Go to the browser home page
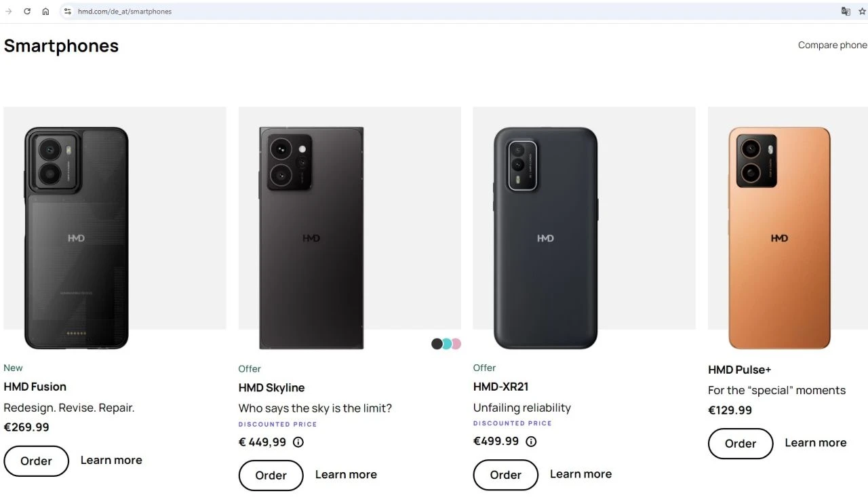 45,11
